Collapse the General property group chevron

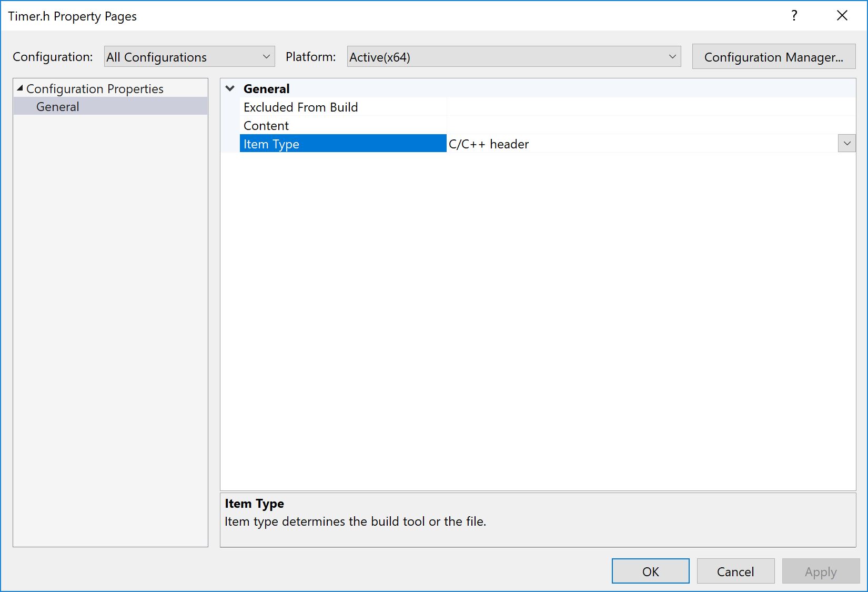(x=230, y=88)
